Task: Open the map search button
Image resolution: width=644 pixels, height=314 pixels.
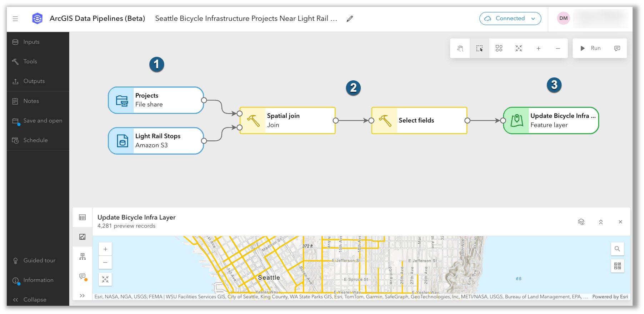Action: (x=617, y=249)
